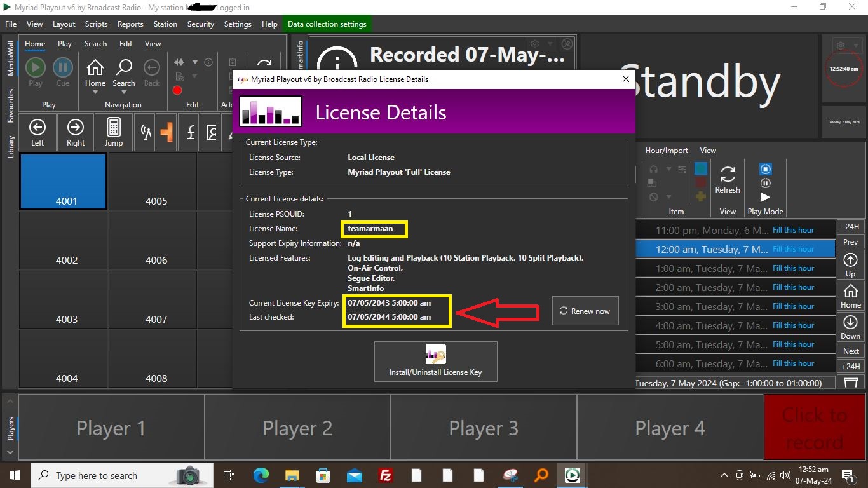Click the Right page arrow button

coord(76,132)
